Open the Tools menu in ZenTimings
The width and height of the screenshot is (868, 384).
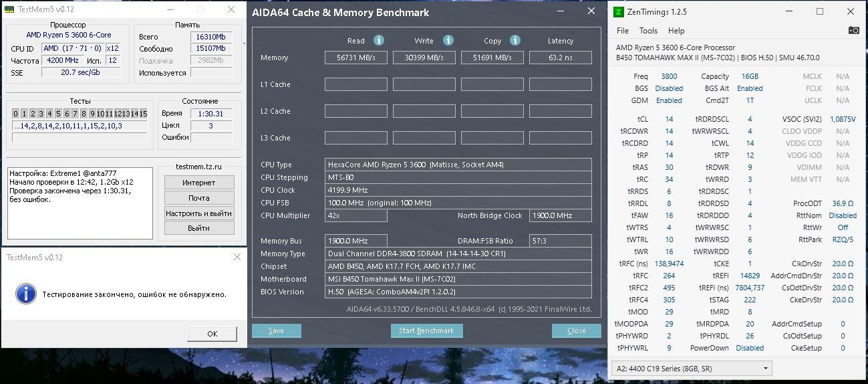point(648,31)
